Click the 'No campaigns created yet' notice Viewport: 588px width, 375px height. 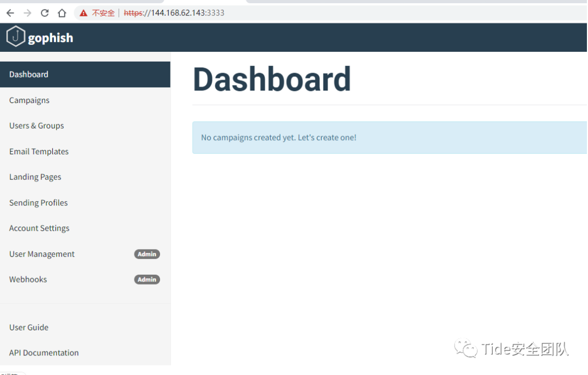click(x=390, y=137)
